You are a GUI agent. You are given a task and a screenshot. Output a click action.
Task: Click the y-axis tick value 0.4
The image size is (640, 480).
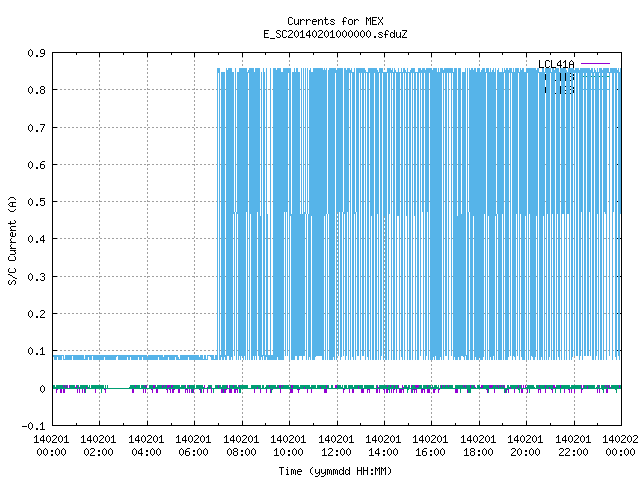pos(37,239)
